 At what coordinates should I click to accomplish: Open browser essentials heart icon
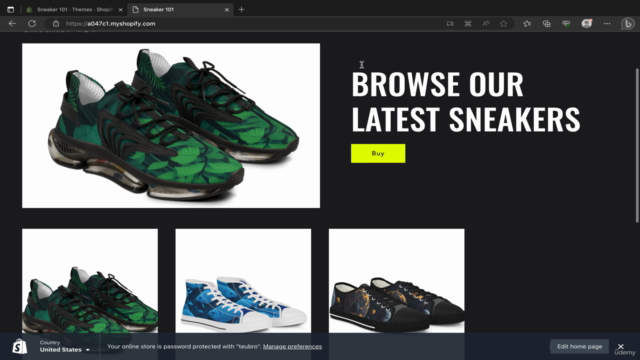(x=566, y=24)
